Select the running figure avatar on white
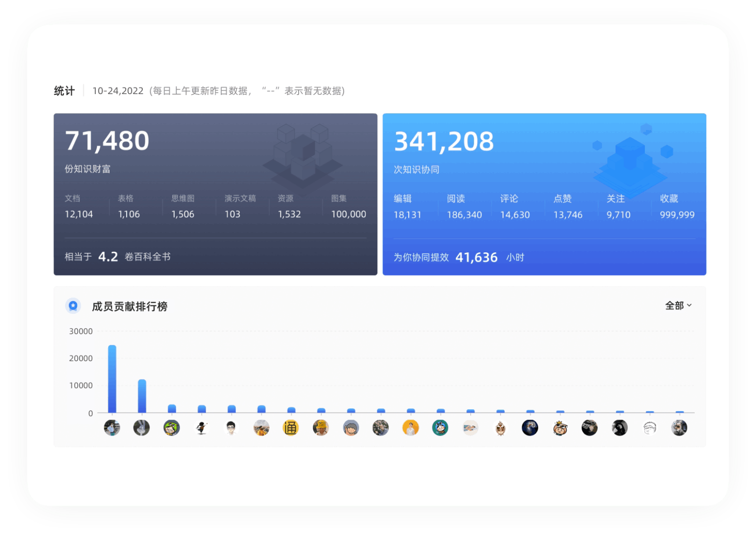 [201, 428]
